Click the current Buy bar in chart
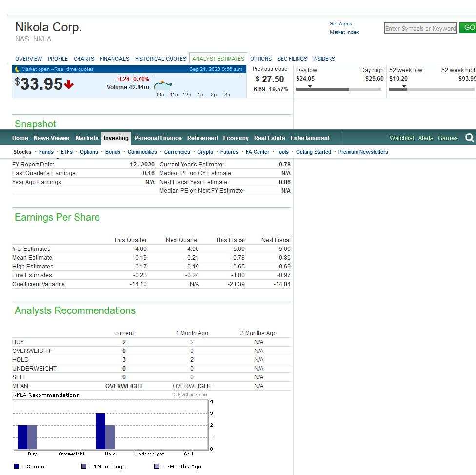 click(x=22, y=437)
